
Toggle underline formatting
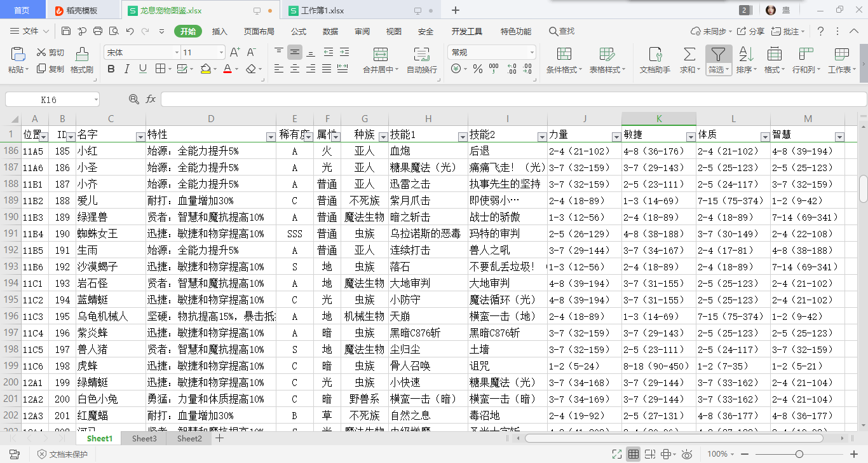pyautogui.click(x=143, y=69)
